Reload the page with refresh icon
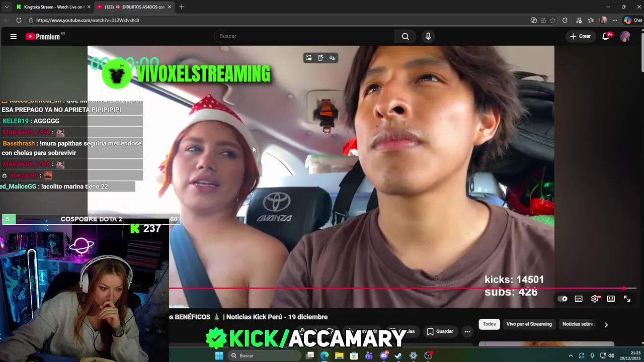This screenshot has width=644, height=362. [19, 20]
